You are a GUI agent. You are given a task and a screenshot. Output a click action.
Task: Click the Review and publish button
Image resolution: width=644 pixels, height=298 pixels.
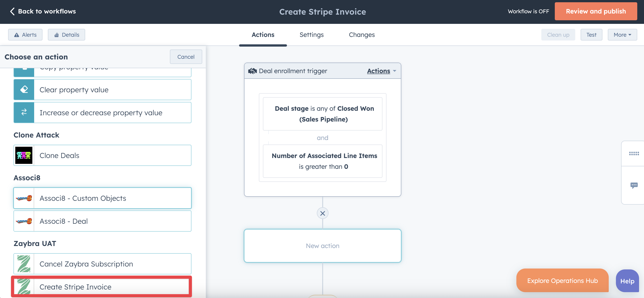click(595, 11)
